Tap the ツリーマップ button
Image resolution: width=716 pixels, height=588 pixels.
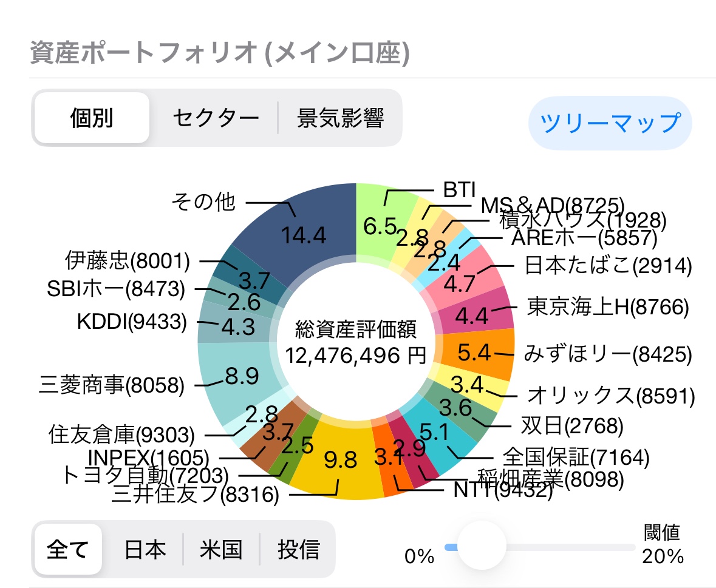610,122
